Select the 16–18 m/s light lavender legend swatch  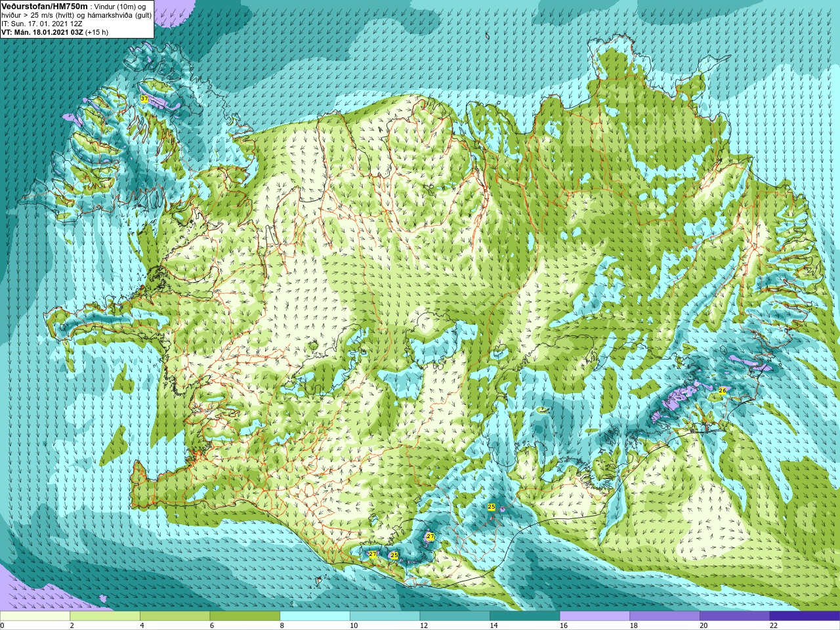pyautogui.click(x=595, y=616)
